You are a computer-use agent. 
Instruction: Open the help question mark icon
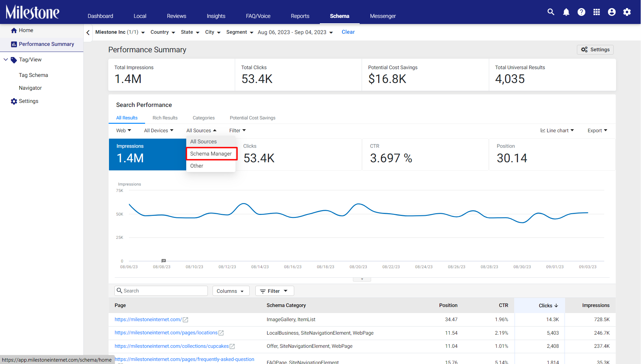pyautogui.click(x=581, y=12)
